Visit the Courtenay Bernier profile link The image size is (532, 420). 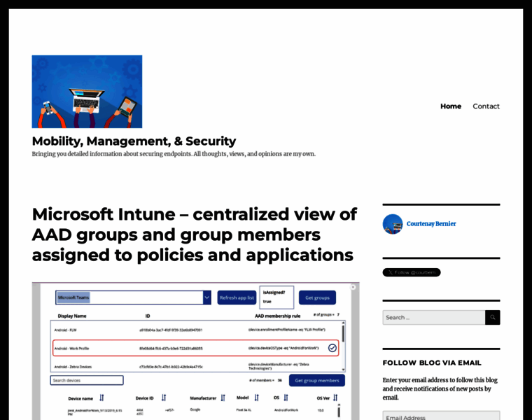click(431, 224)
